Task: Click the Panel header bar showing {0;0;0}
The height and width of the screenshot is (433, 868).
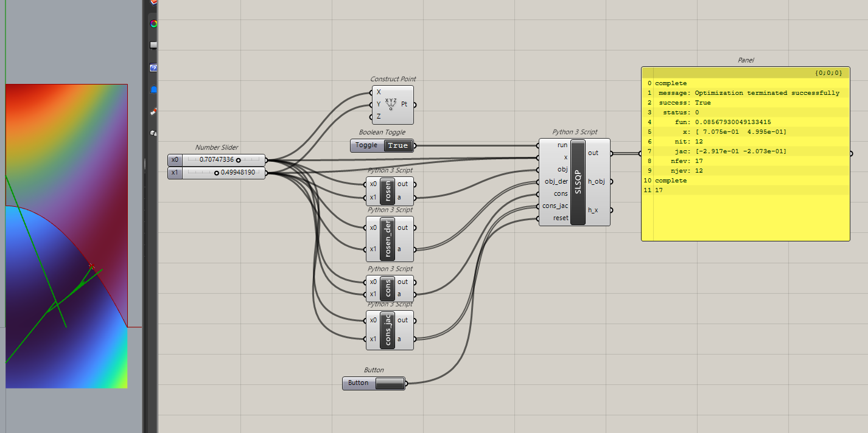Action: click(x=745, y=72)
